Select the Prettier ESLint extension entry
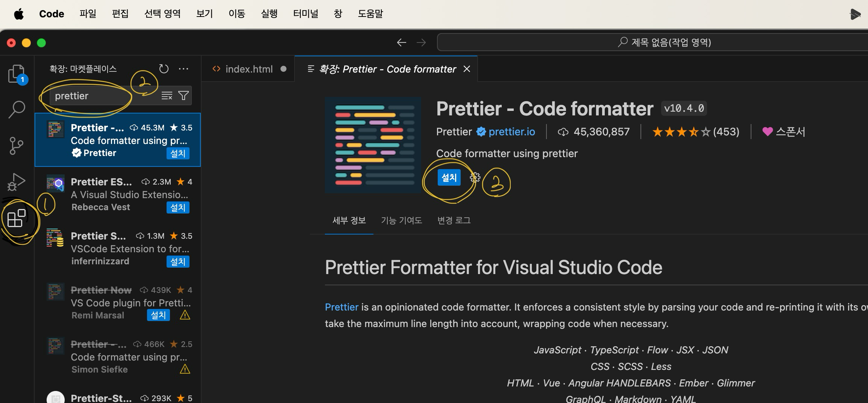Screen dimensions: 868x403 tap(118, 194)
